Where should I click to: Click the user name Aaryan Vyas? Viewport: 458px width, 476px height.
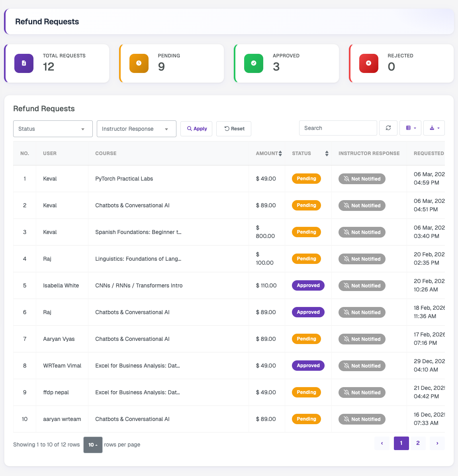59,339
